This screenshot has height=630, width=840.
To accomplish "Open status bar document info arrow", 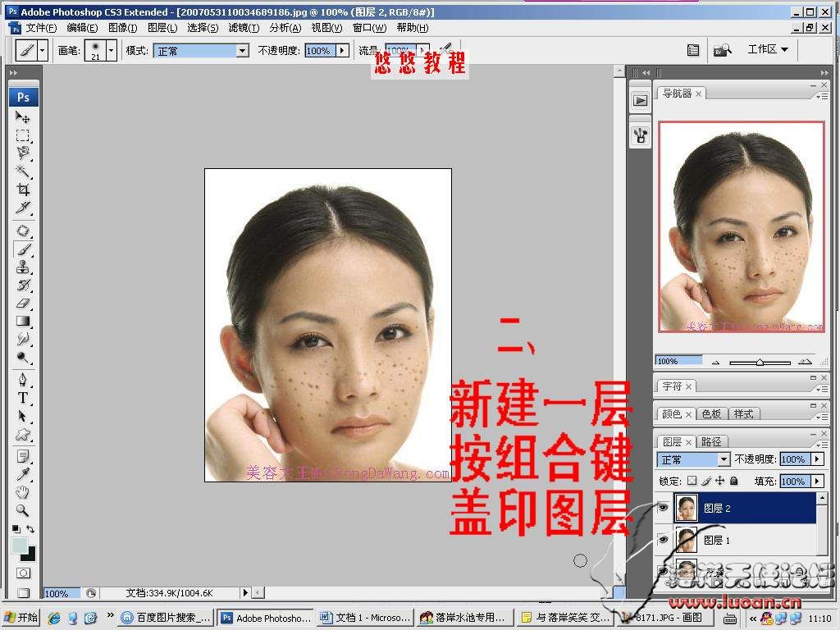I will [x=245, y=592].
